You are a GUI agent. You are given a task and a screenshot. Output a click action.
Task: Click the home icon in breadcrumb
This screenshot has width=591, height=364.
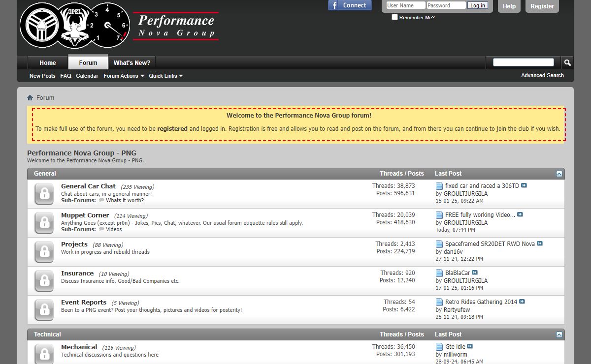click(30, 98)
